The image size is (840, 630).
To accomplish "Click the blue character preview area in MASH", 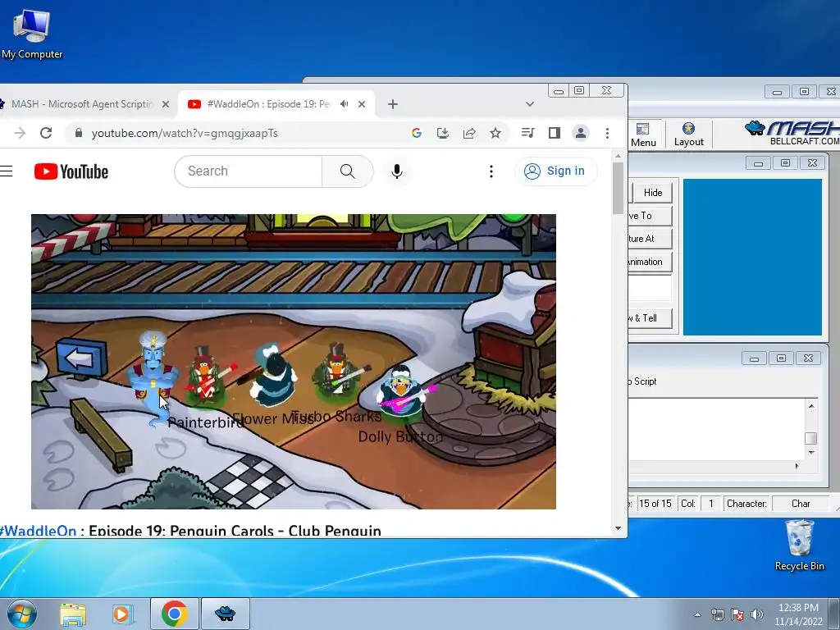I will [x=752, y=257].
